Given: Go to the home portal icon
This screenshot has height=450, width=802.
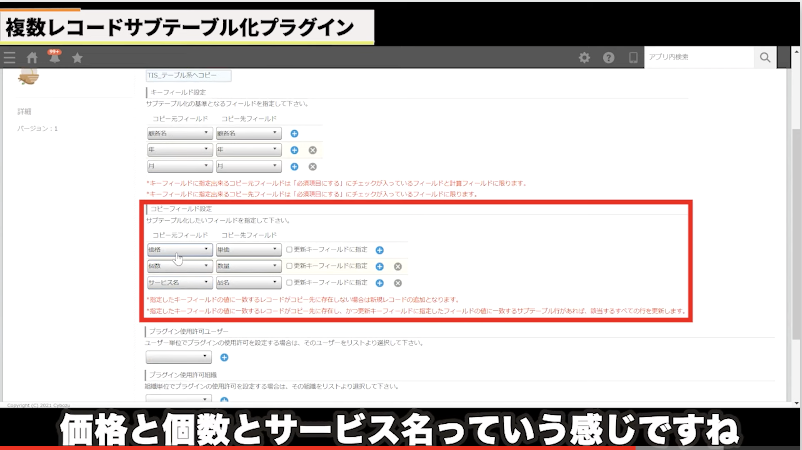Looking at the screenshot, I should [x=32, y=58].
